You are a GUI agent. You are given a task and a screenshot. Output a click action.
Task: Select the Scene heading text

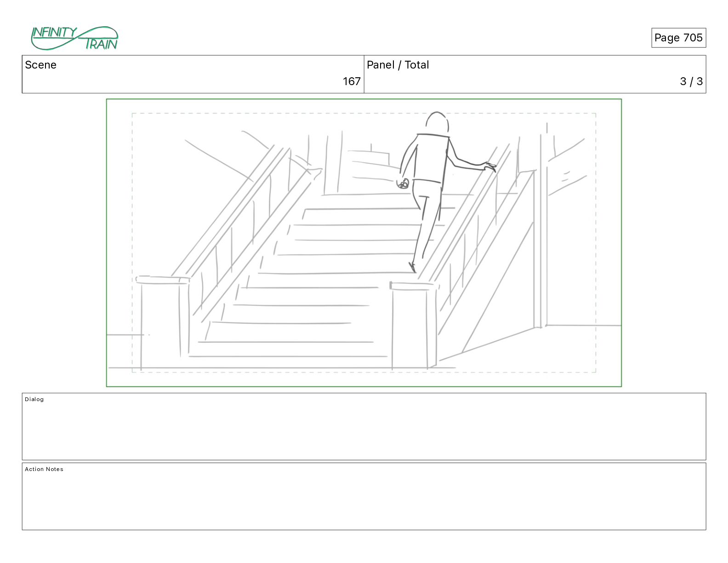(x=40, y=65)
